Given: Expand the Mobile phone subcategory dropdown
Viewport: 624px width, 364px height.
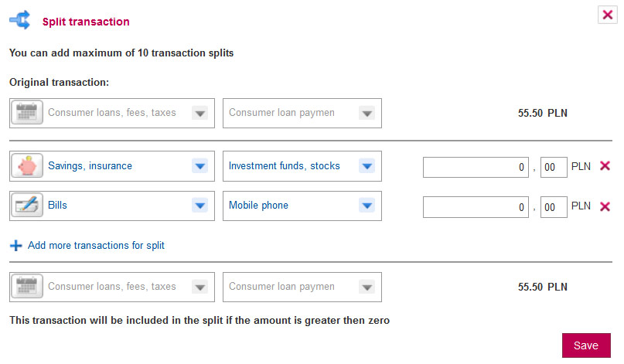Looking at the screenshot, I should pyautogui.click(x=367, y=206).
